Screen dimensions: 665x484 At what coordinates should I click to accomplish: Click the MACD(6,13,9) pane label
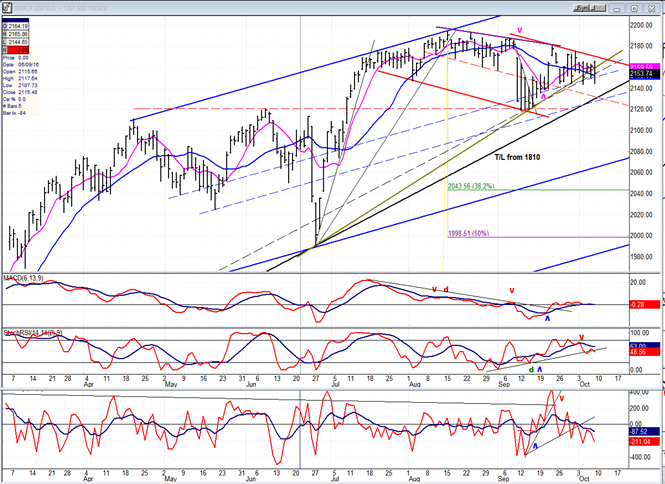pos(23,278)
